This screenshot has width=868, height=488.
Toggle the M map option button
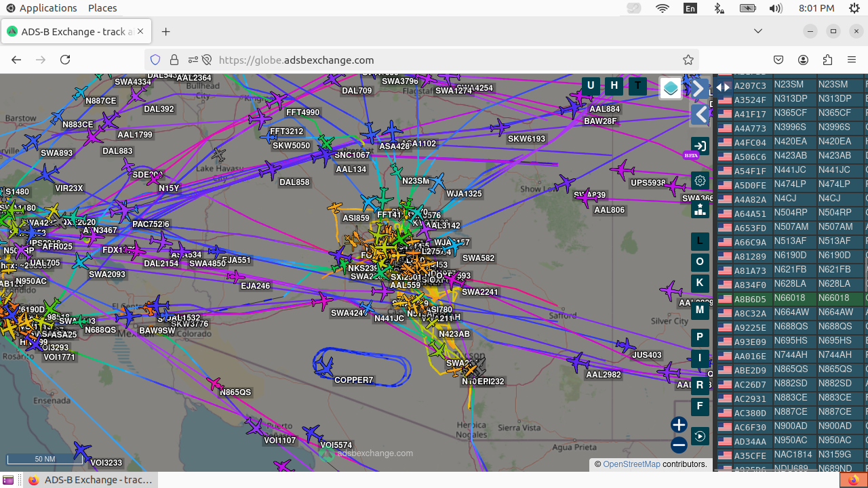pyautogui.click(x=700, y=310)
